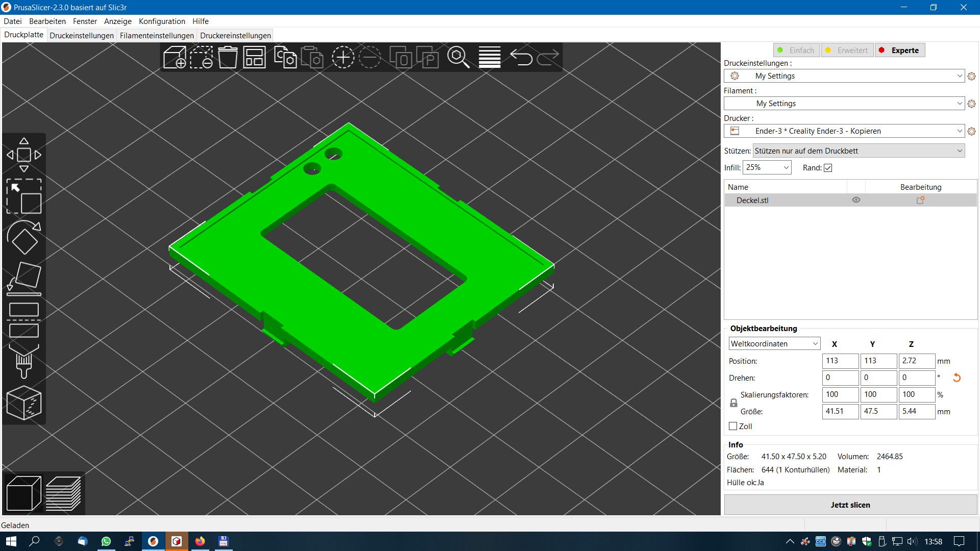Open the Drucker Ender-3 dropdown
The height and width of the screenshot is (551, 980).
[x=844, y=131]
